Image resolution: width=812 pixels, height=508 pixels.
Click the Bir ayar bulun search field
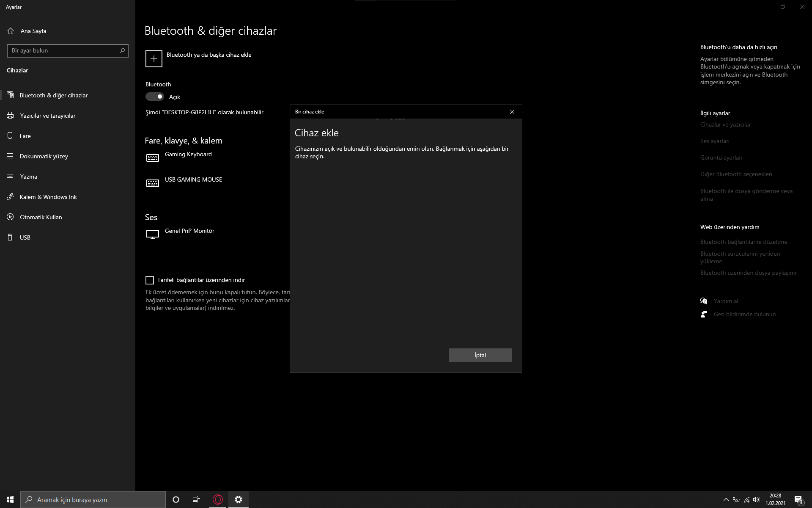tap(63, 50)
